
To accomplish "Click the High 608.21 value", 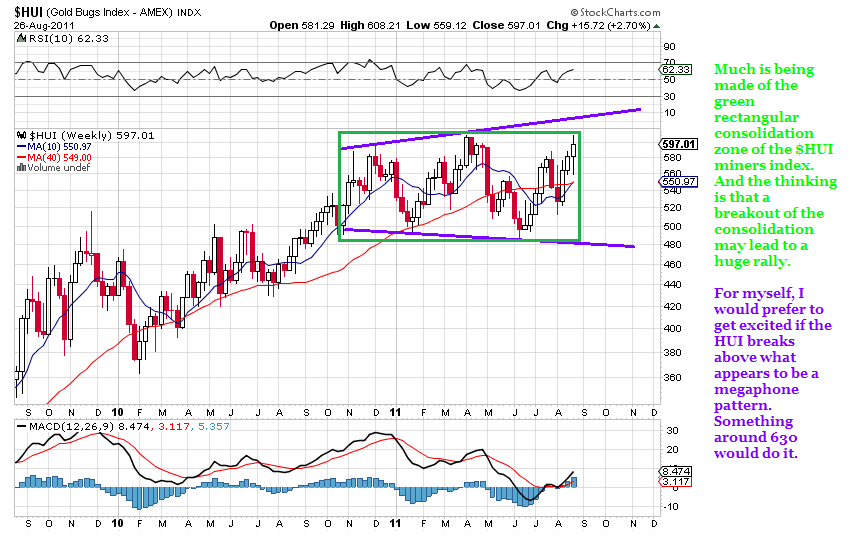I will point(370,26).
